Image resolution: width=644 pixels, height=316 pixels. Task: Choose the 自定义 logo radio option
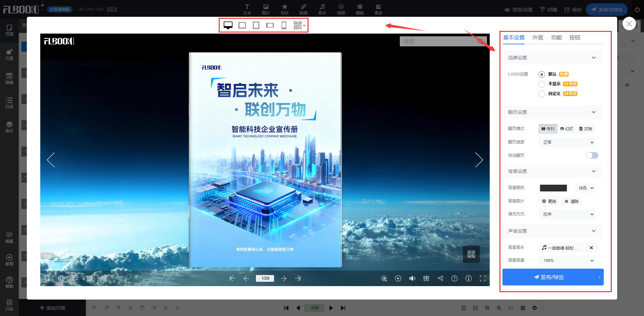coord(542,94)
